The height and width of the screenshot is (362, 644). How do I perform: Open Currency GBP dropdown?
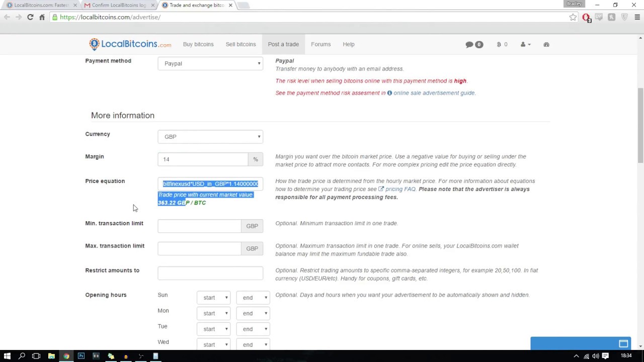click(x=210, y=137)
